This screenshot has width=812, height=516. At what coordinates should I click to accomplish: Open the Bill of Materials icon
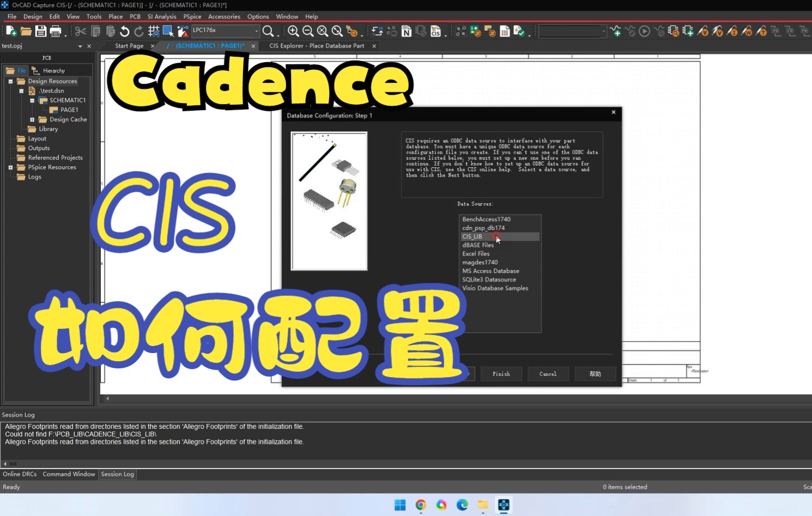[505, 32]
